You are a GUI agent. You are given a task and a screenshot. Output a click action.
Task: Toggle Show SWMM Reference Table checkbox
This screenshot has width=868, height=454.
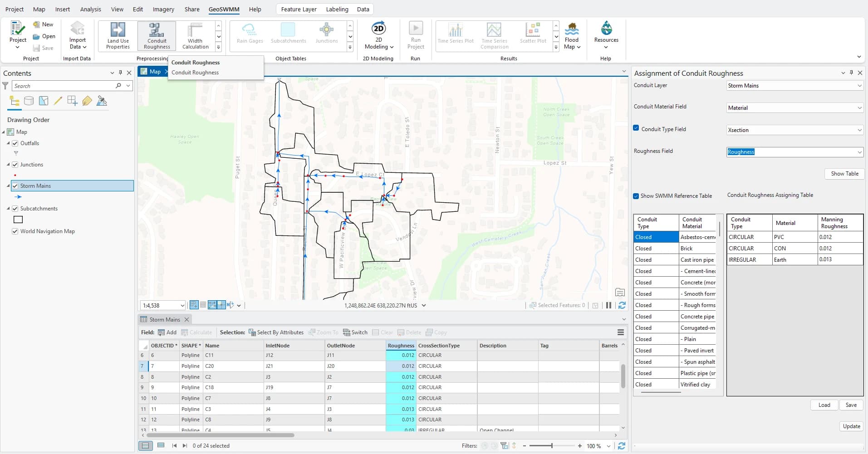tap(636, 196)
